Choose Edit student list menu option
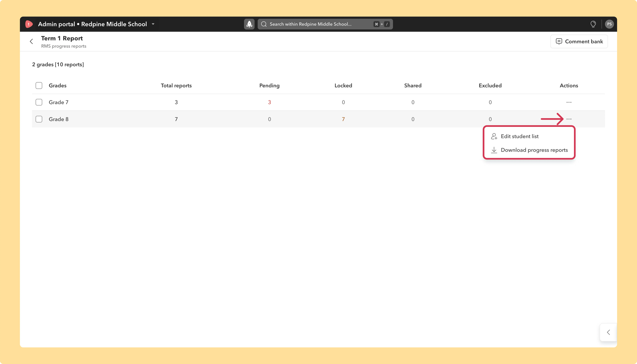637x364 pixels. point(529,136)
